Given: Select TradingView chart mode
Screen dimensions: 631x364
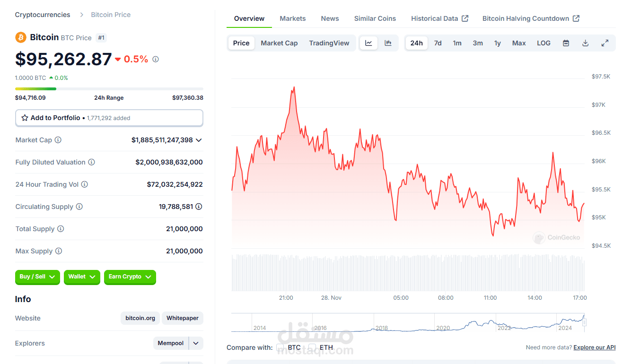Looking at the screenshot, I should (329, 43).
